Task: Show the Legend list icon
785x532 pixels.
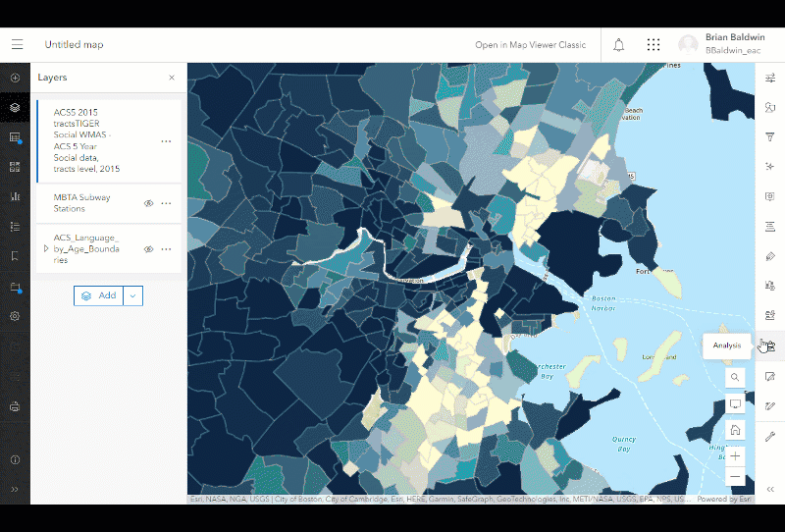Action: pos(15,227)
